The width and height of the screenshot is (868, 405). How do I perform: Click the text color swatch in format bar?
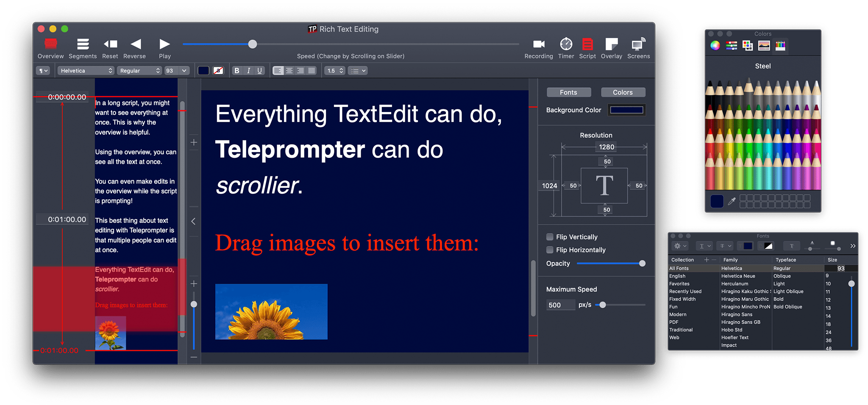(203, 71)
